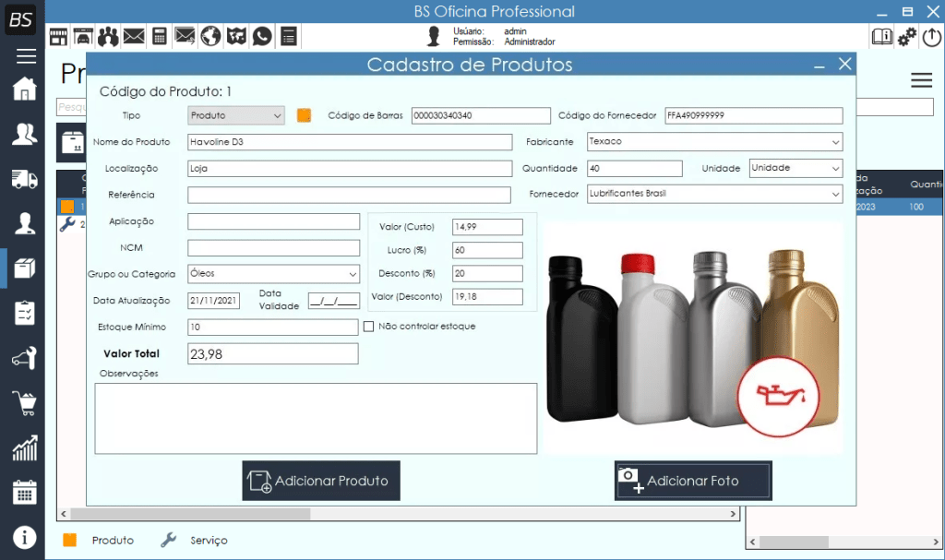Open the settings gears icon
This screenshot has height=560, width=945.
(x=908, y=36)
